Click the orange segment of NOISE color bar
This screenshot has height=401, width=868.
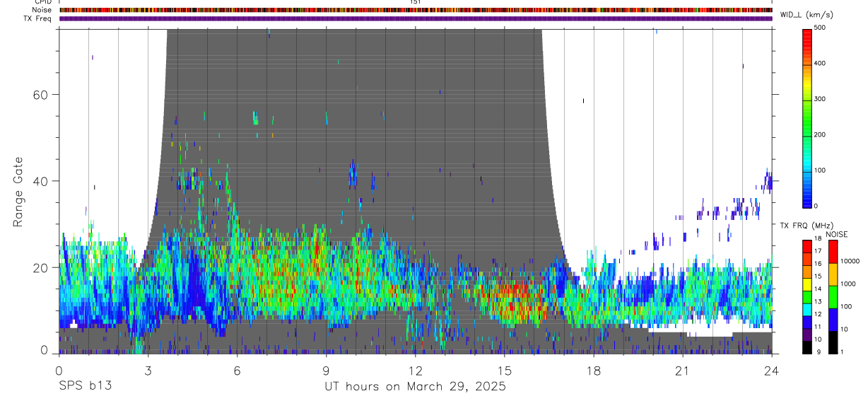click(833, 274)
